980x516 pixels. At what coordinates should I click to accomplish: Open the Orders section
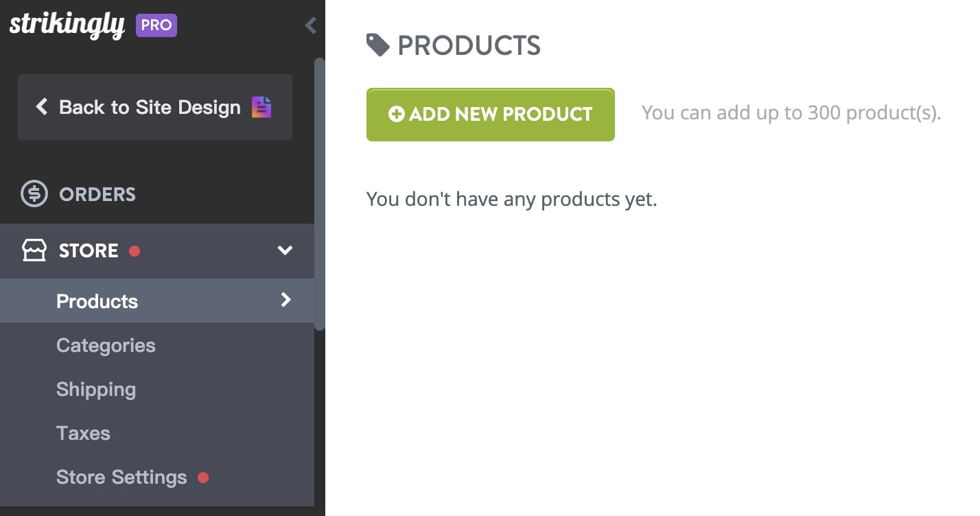click(x=97, y=194)
